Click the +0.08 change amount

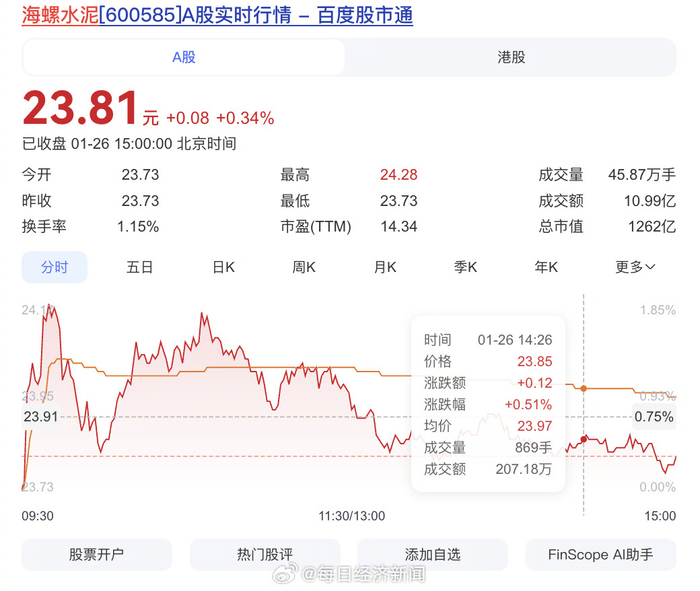(188, 118)
